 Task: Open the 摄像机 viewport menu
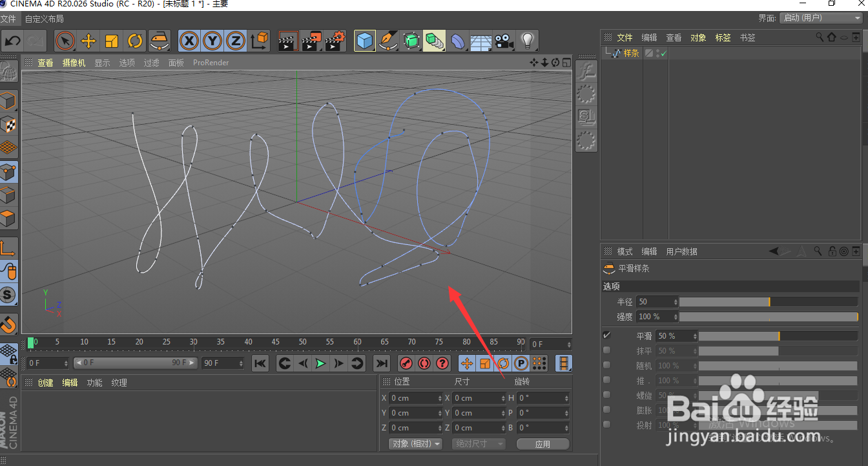click(74, 63)
